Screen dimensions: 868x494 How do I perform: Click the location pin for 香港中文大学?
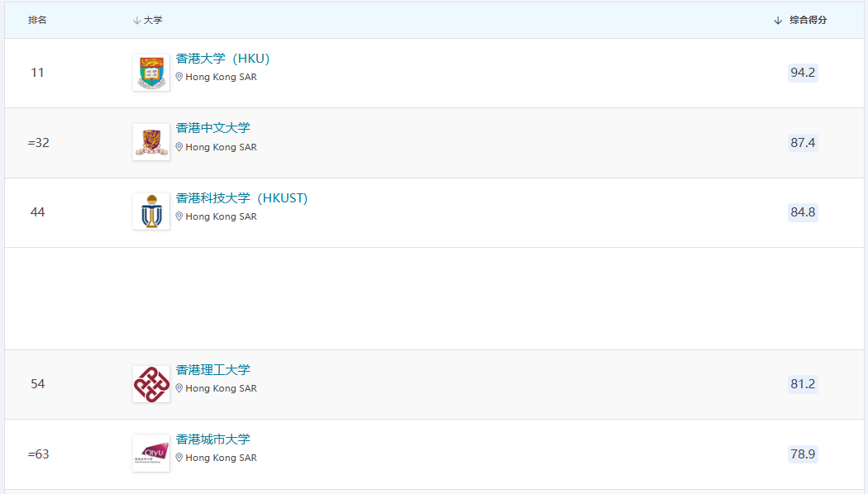coord(179,147)
